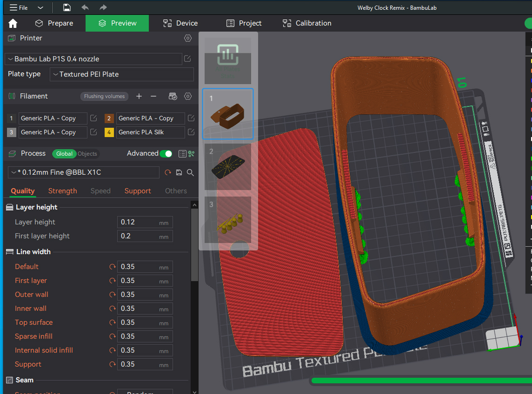
Task: Open the Textured PEI Plate type dropdown
Action: (121, 74)
